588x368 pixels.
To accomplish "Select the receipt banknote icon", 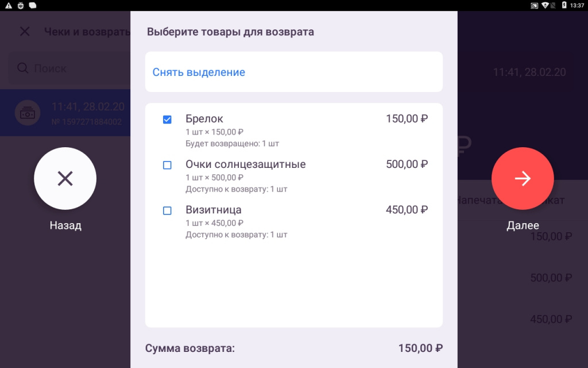I will [x=27, y=113].
